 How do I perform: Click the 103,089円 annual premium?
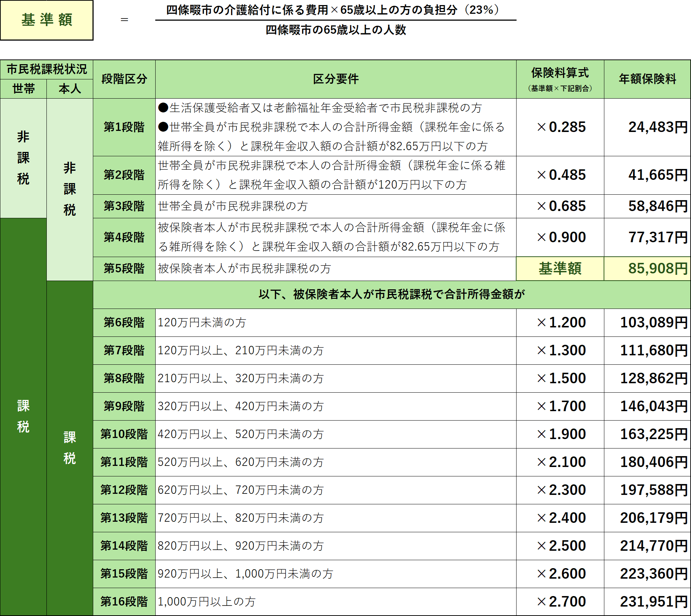click(x=647, y=323)
